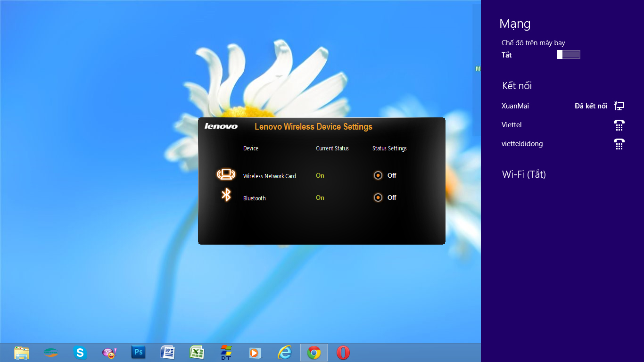The image size is (644, 362).
Task: Select the Viettel dial-up connection
Action: [562, 125]
